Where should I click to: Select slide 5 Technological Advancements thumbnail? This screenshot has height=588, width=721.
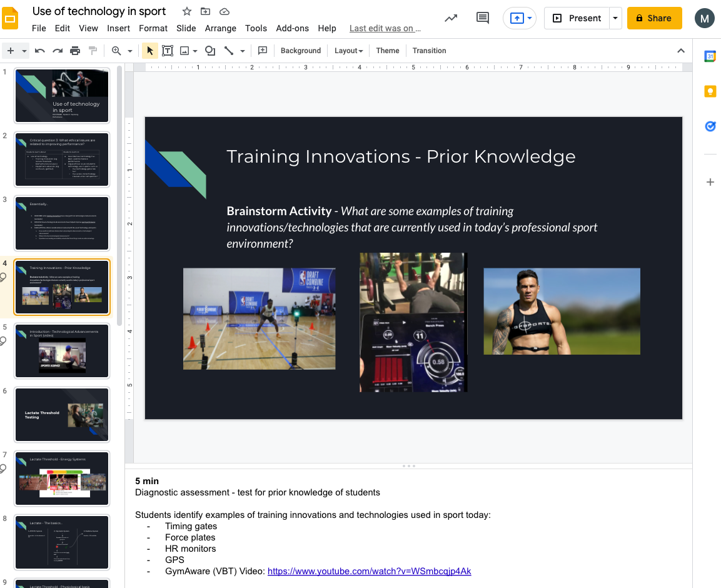[x=62, y=351]
